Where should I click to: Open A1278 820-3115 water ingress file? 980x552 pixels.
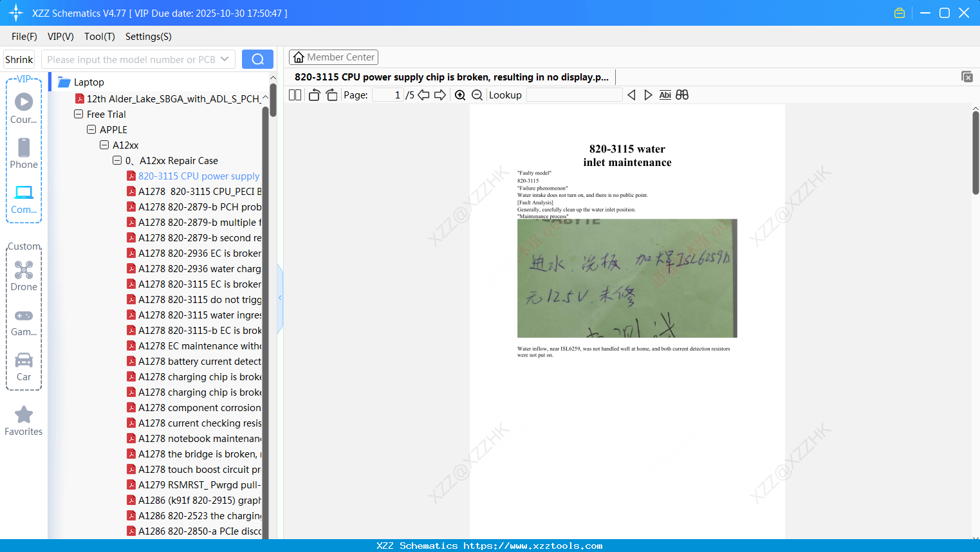click(194, 315)
